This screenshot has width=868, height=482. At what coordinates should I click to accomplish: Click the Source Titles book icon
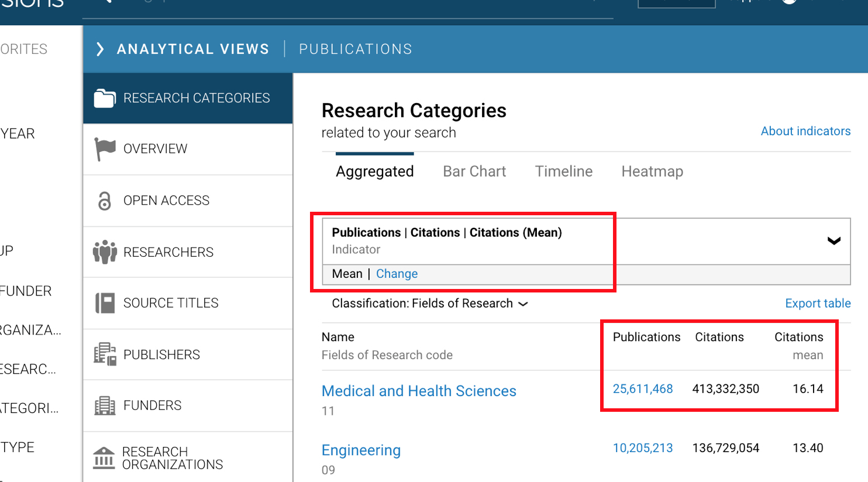click(x=105, y=303)
